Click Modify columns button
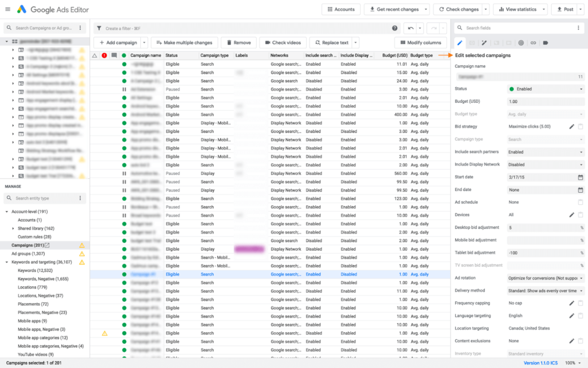The image size is (588, 368). pos(420,43)
